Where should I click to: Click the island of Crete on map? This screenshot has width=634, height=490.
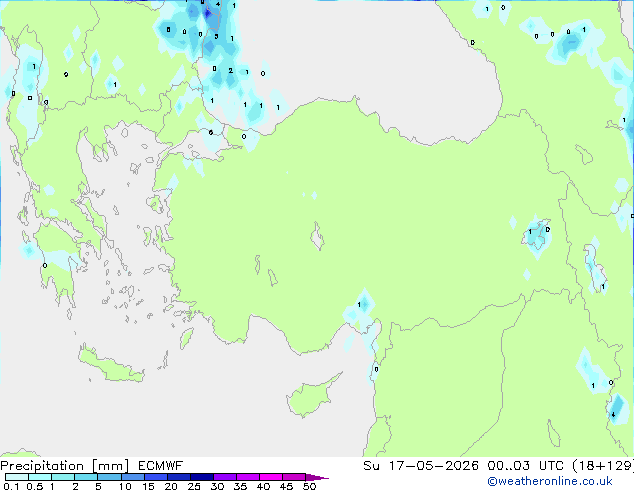pyautogui.click(x=111, y=365)
